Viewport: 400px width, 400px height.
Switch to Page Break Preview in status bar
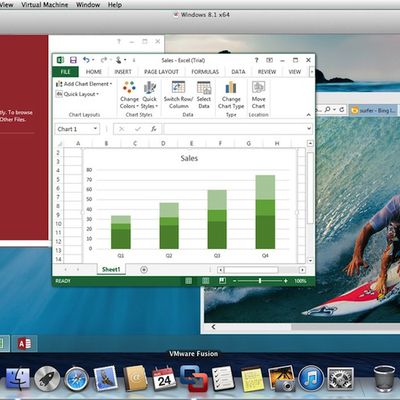pos(222,281)
